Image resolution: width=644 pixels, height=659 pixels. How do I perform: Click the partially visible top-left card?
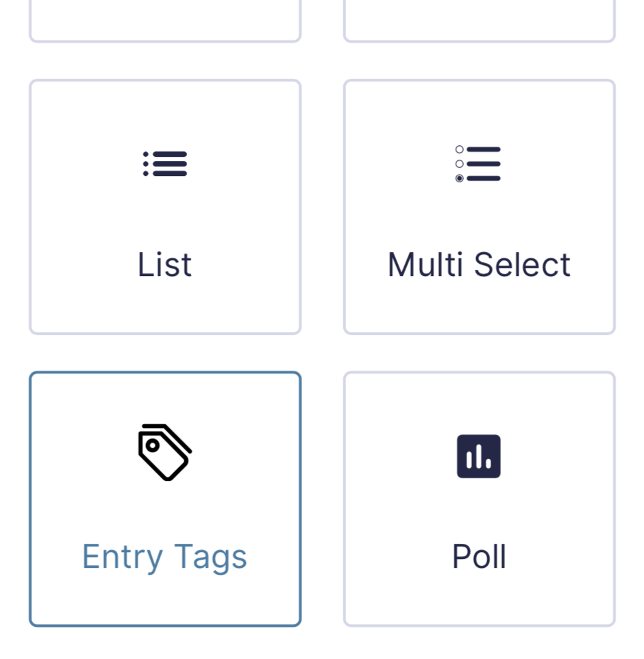165,21
